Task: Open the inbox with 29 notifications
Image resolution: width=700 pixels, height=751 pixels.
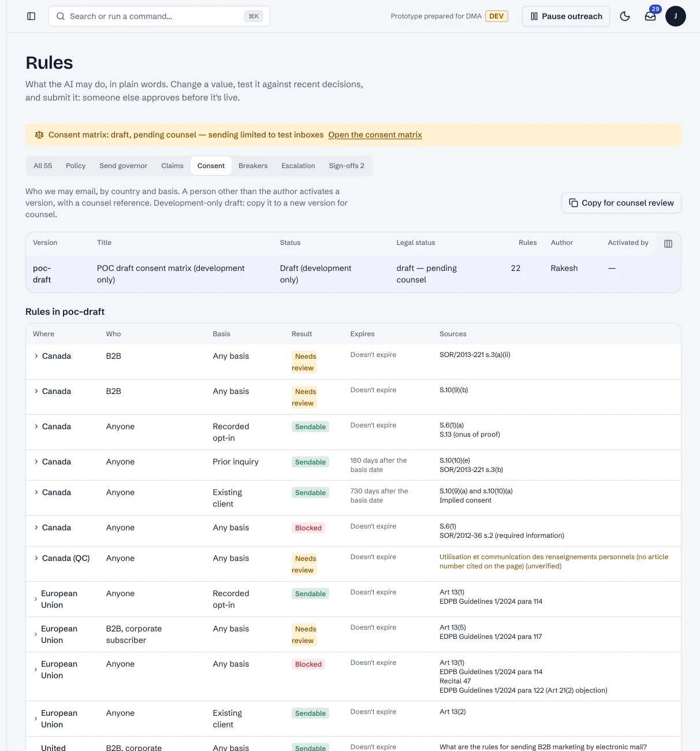Action: [650, 16]
